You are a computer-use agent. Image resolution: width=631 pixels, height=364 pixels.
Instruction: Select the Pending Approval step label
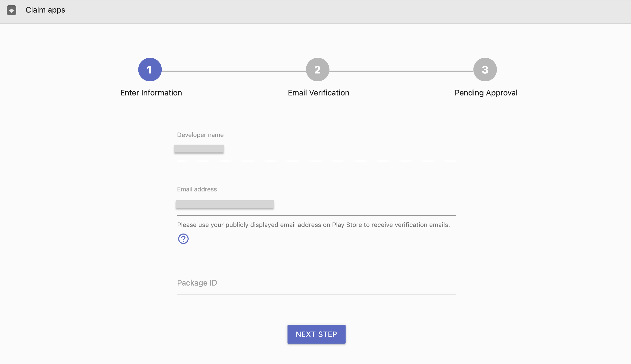coord(486,93)
